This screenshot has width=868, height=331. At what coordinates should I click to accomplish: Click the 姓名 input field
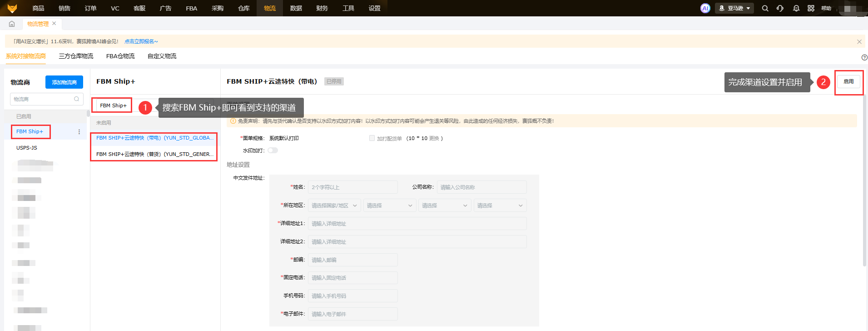[352, 187]
